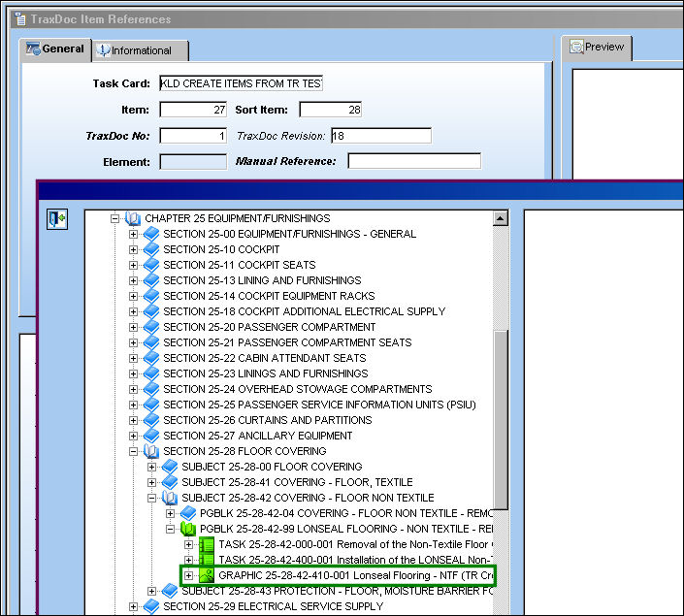Click the tree scrollbar up arrow

click(x=501, y=218)
